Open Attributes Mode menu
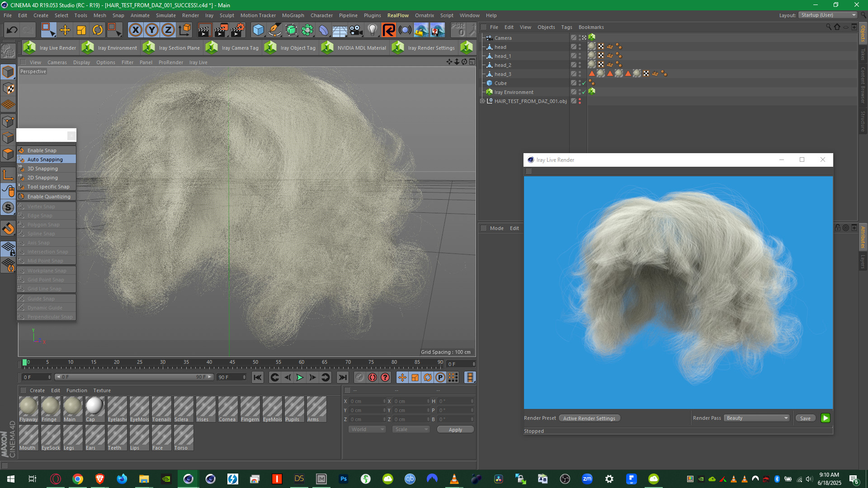 [x=496, y=228]
